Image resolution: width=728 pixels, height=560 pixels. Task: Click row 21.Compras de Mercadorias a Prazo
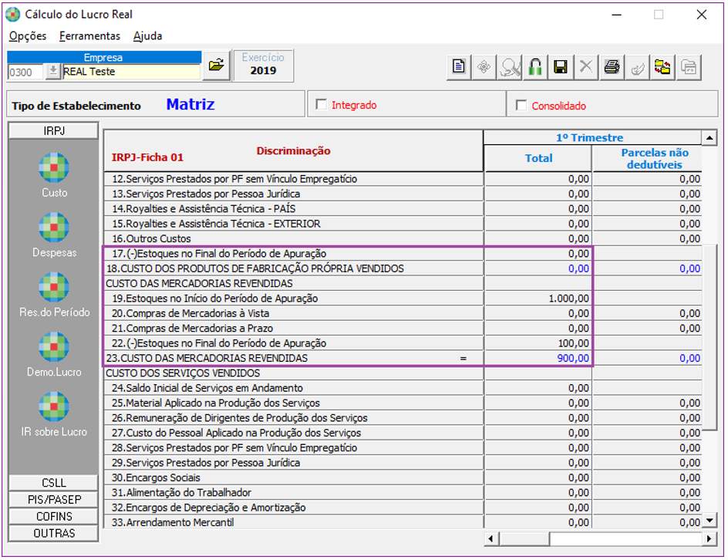(x=293, y=328)
